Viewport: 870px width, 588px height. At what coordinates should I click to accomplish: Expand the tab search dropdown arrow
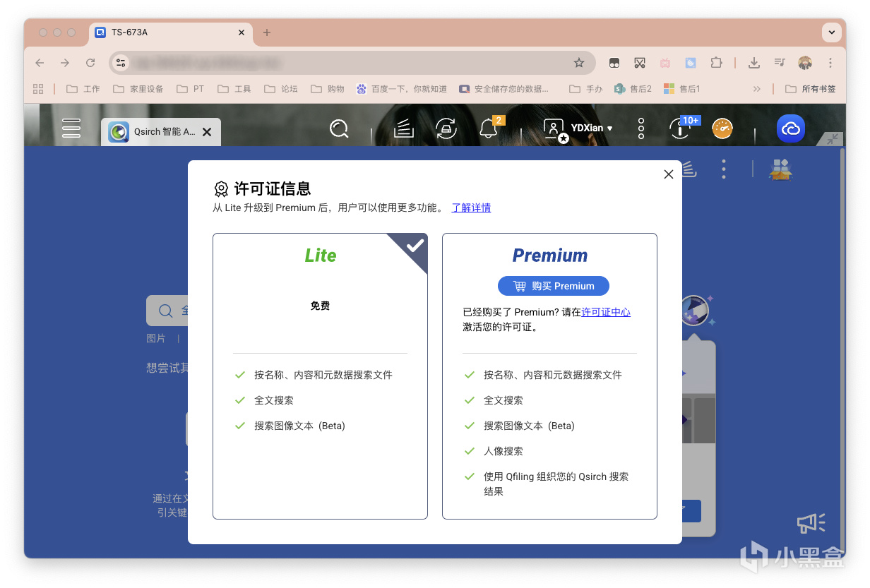coord(832,32)
